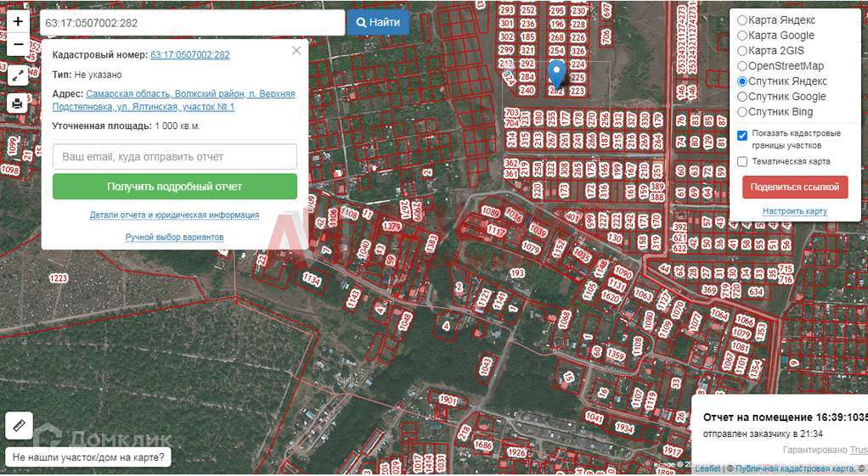The height and width of the screenshot is (476, 868).
Task: Click parcel label 1223 on map
Action: point(59,278)
